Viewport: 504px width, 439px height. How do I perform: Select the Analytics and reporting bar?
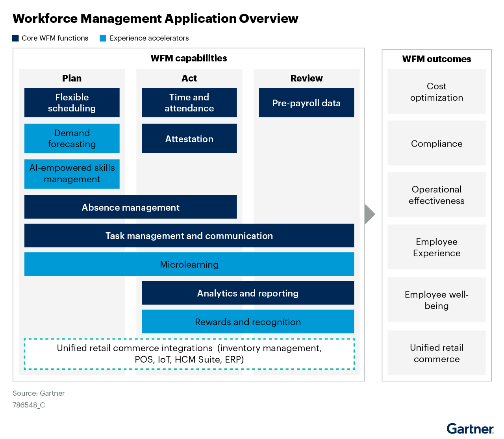coord(248,293)
